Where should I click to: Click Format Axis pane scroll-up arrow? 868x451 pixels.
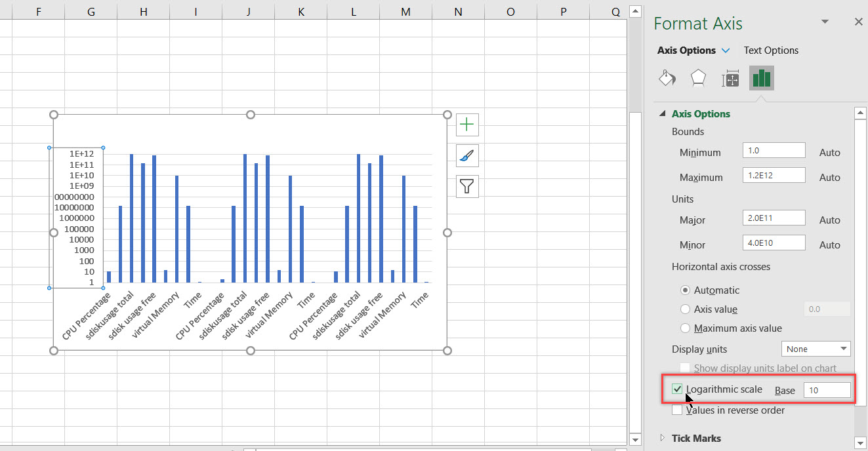point(860,113)
